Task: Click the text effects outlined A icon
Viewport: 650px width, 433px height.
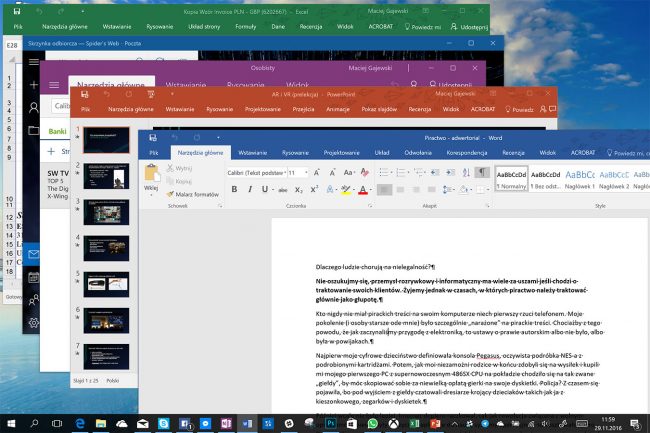Action: 330,190
